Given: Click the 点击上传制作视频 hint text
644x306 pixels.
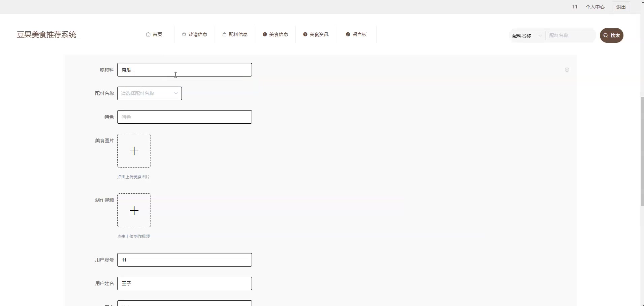Looking at the screenshot, I should click(133, 237).
